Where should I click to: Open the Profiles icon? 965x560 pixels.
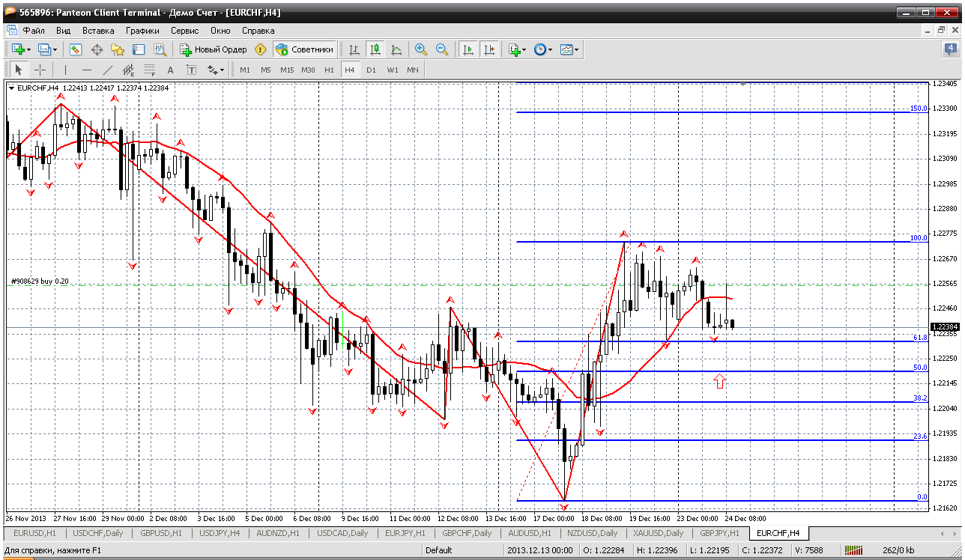pyautogui.click(x=45, y=49)
